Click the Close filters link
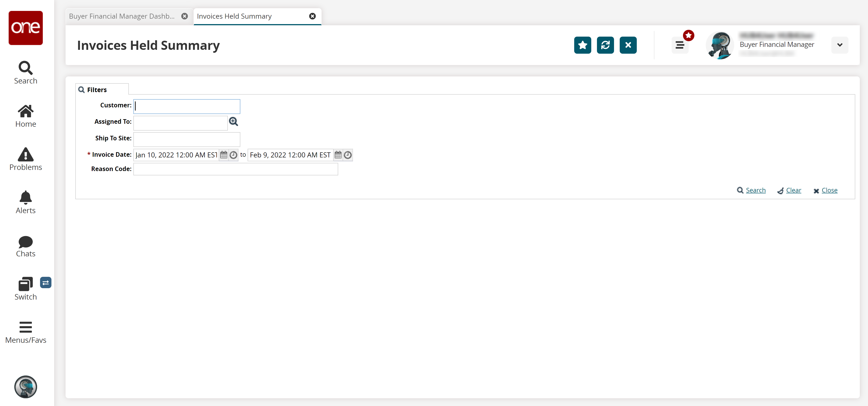 [829, 190]
